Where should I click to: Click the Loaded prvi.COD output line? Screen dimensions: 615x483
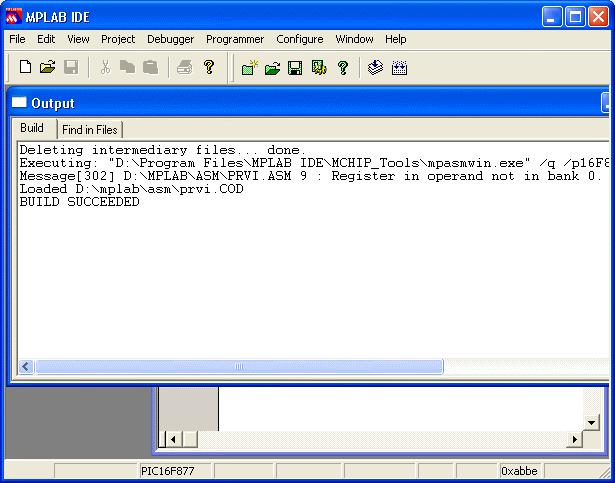(131, 189)
